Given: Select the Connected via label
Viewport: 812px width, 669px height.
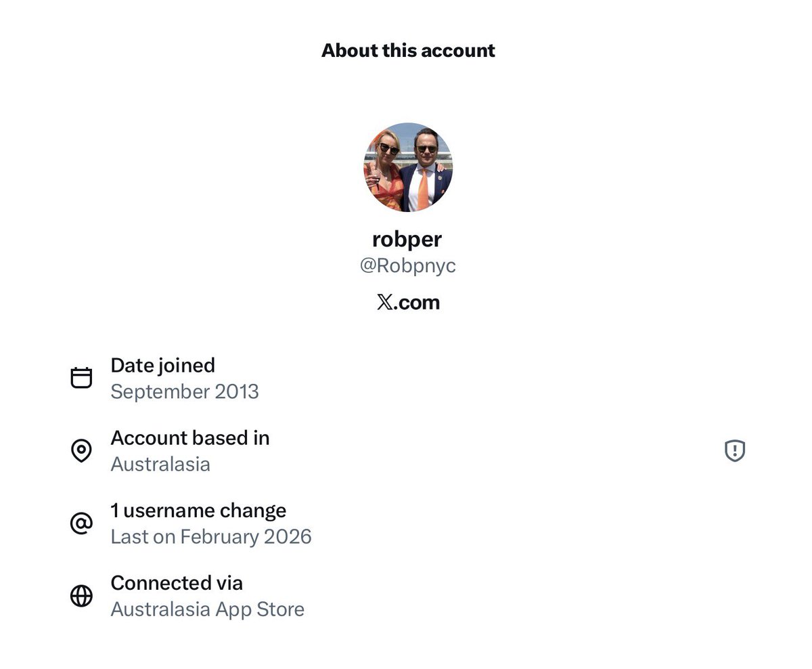Looking at the screenshot, I should 177,582.
